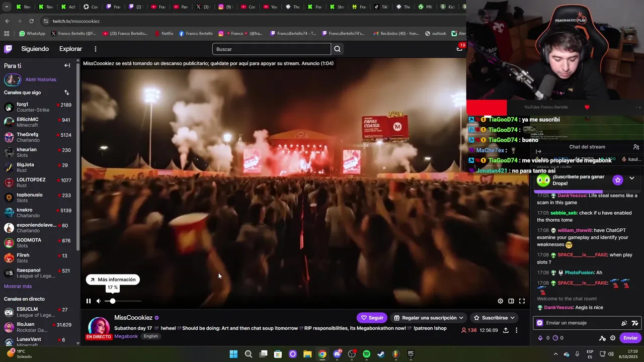Screen dimensions: 644x362
Task: Open channel points diamond balance
Action: coord(544,338)
